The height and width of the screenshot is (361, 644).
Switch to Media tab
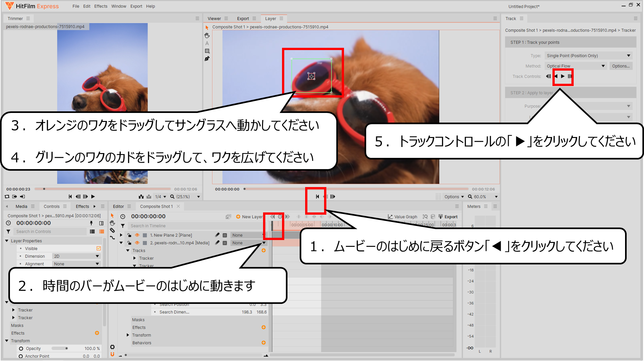coord(22,206)
